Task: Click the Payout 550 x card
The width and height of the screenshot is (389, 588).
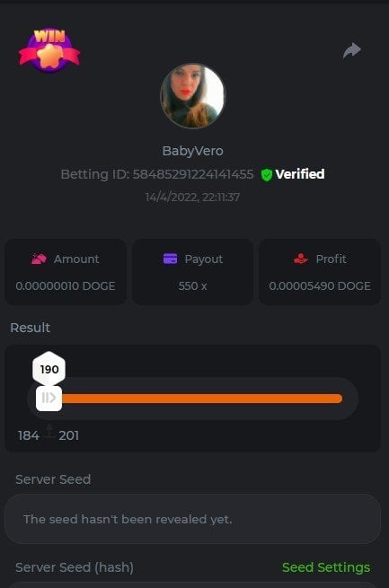Action: tap(193, 272)
